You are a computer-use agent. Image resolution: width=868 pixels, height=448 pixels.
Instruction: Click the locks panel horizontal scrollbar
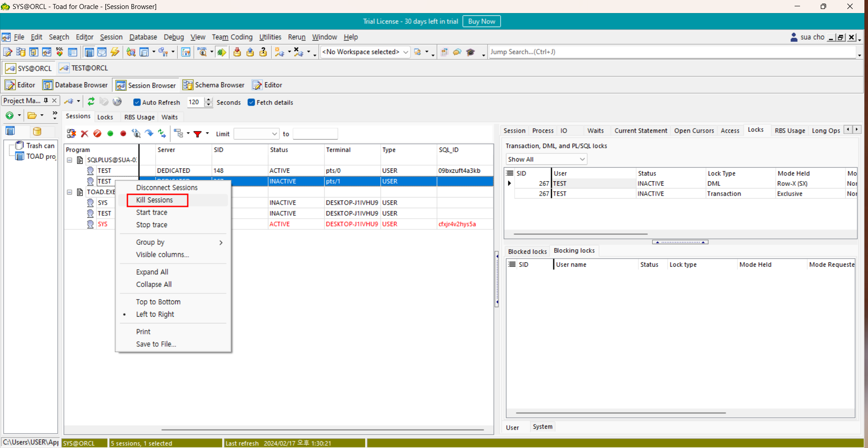tap(580, 234)
